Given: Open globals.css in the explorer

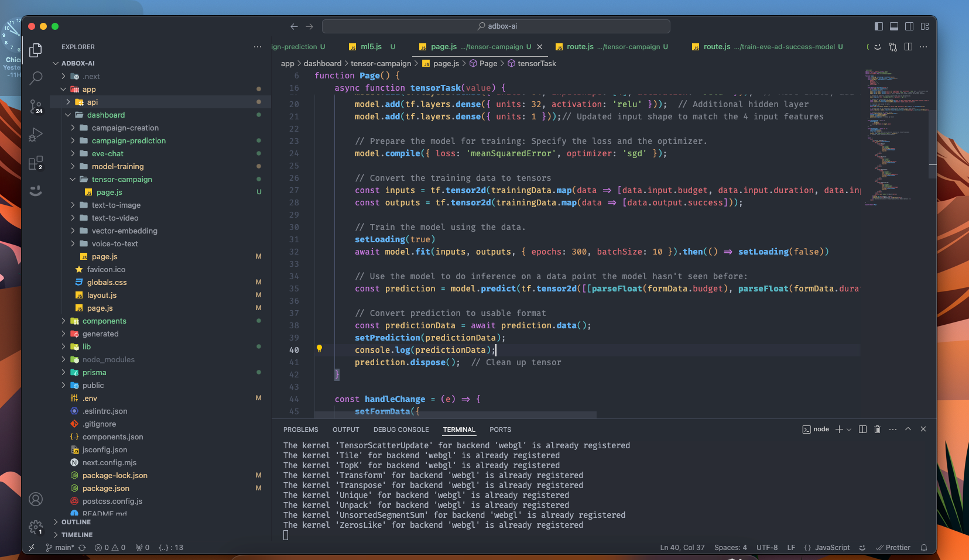Looking at the screenshot, I should pyautogui.click(x=107, y=282).
